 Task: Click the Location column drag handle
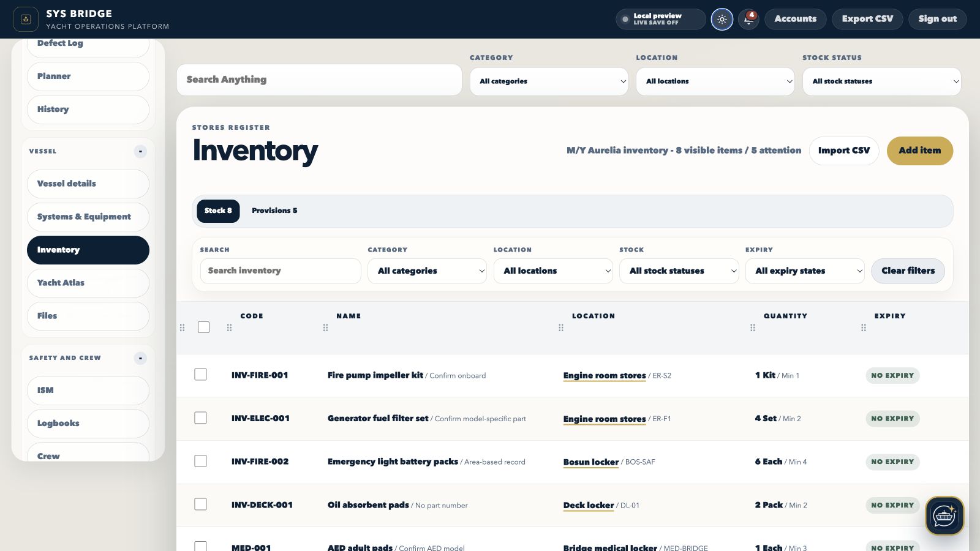[x=560, y=328]
